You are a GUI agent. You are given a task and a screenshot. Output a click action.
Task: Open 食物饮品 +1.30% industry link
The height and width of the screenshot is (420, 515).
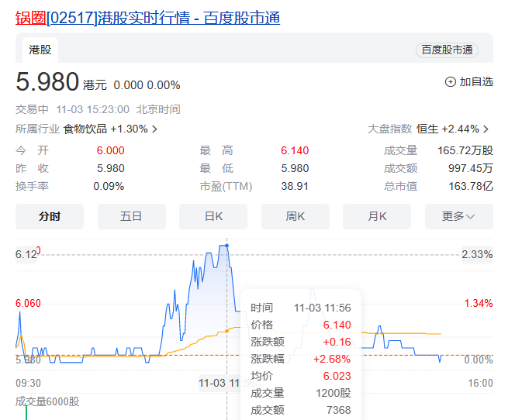click(x=105, y=129)
